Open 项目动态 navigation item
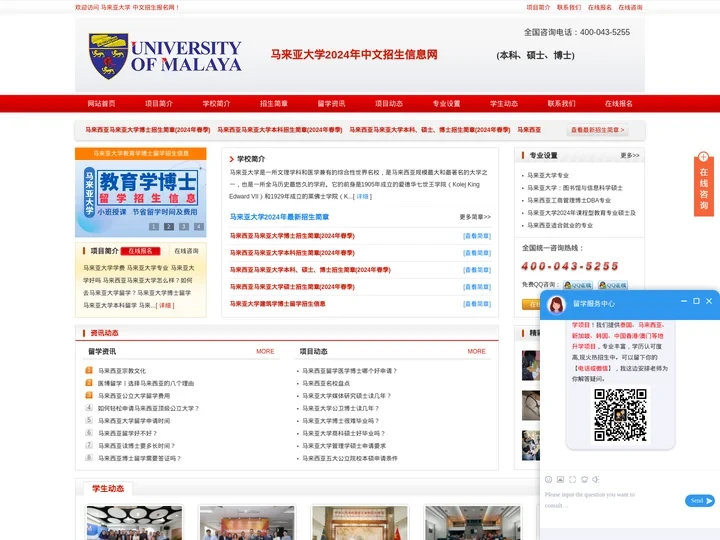The width and height of the screenshot is (720, 540). pos(389,104)
